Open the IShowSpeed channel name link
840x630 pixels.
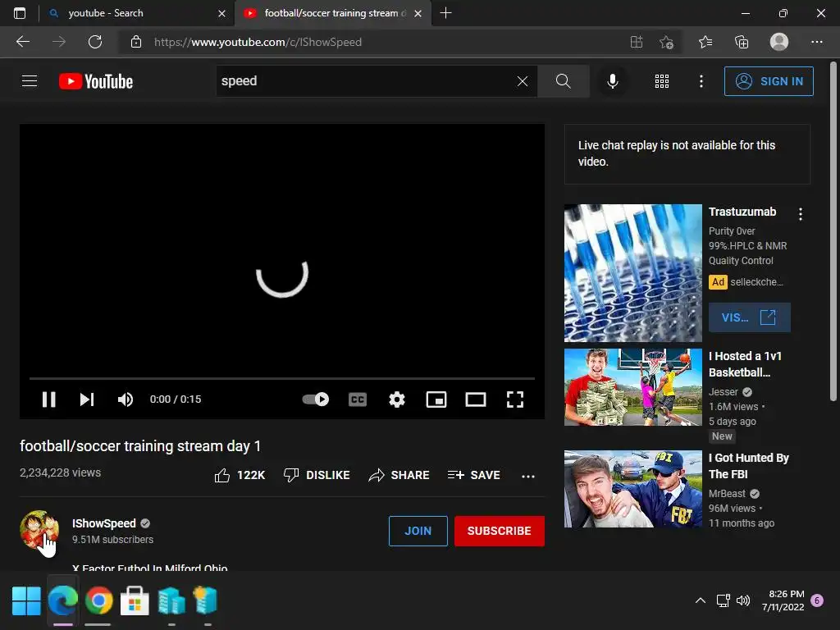tap(104, 523)
